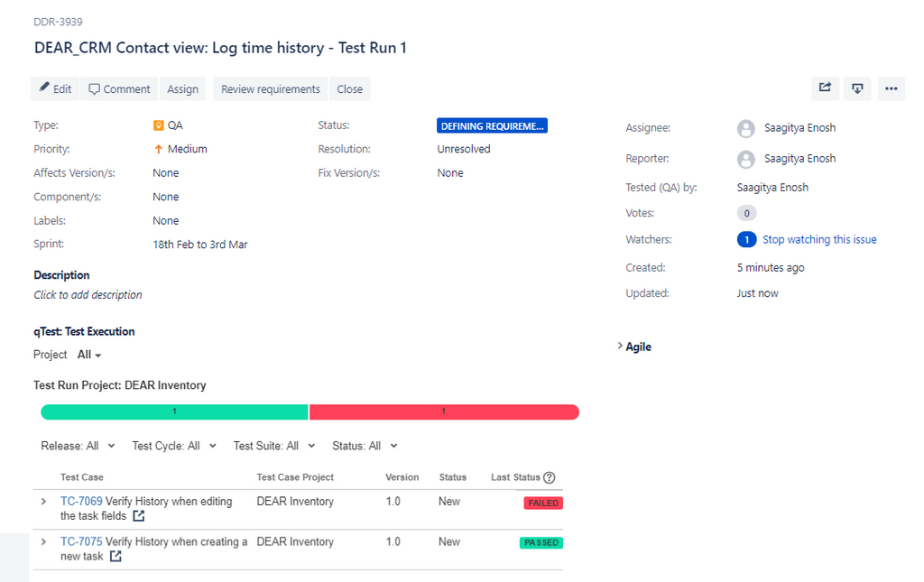Click the FAILED status label
This screenshot has width=924, height=582.
click(x=543, y=503)
